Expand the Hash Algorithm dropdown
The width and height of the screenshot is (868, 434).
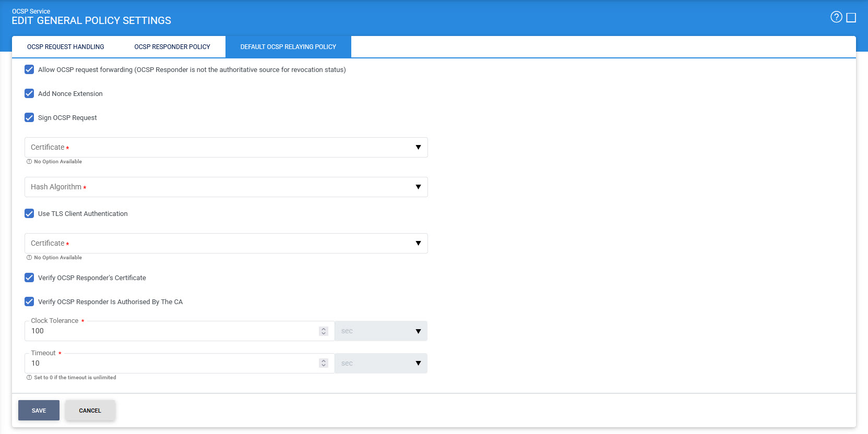point(225,187)
